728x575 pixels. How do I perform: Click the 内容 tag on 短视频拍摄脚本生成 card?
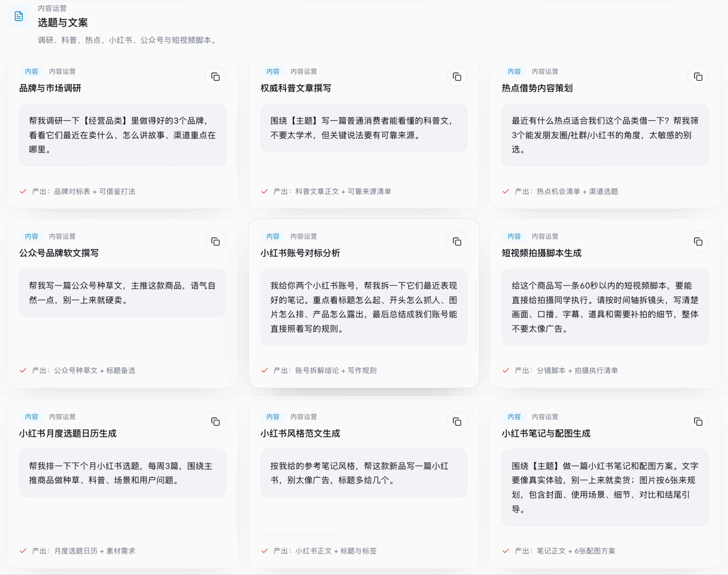514,236
